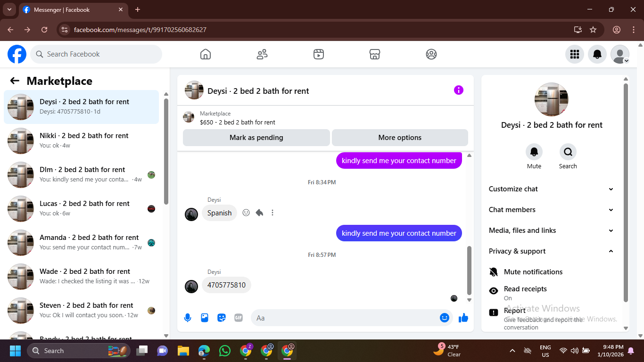
Task: Open Steven conversation in list
Action: (81, 311)
